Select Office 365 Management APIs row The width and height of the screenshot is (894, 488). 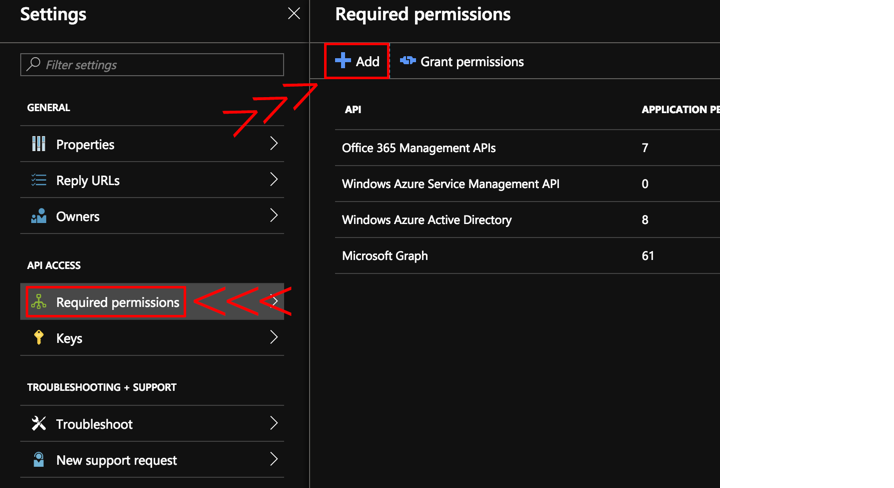[x=527, y=148]
